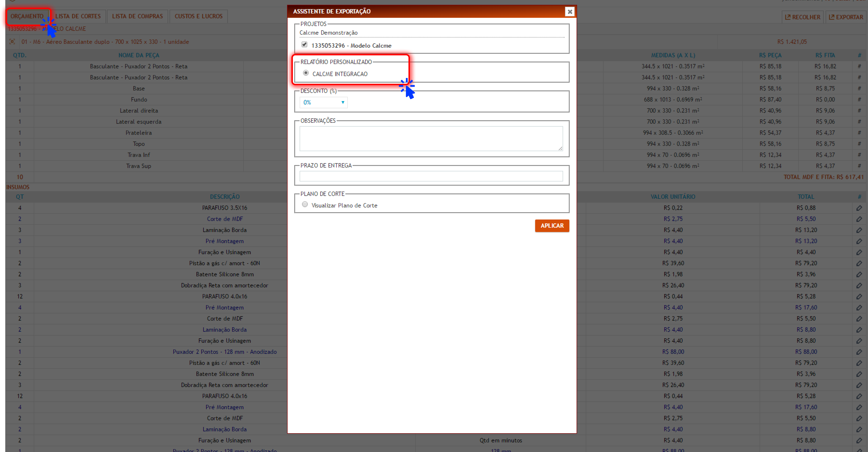Select the CALCME INTEGRACAO report radio button
Viewport: 868px width, 452px height.
click(306, 73)
